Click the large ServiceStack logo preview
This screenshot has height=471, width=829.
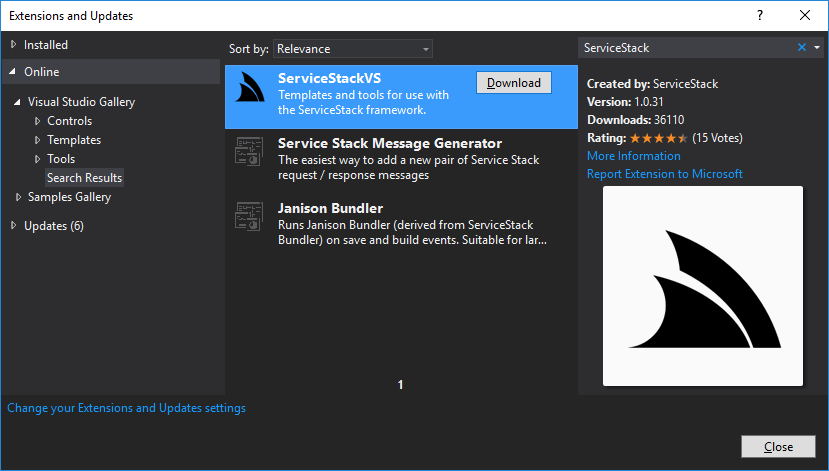[703, 286]
